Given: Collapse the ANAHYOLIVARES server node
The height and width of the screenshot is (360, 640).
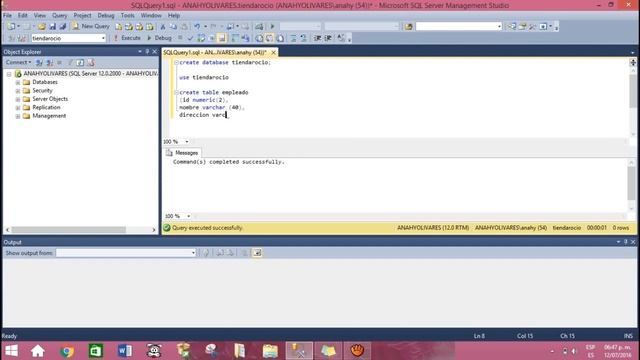Looking at the screenshot, I should click(9, 74).
